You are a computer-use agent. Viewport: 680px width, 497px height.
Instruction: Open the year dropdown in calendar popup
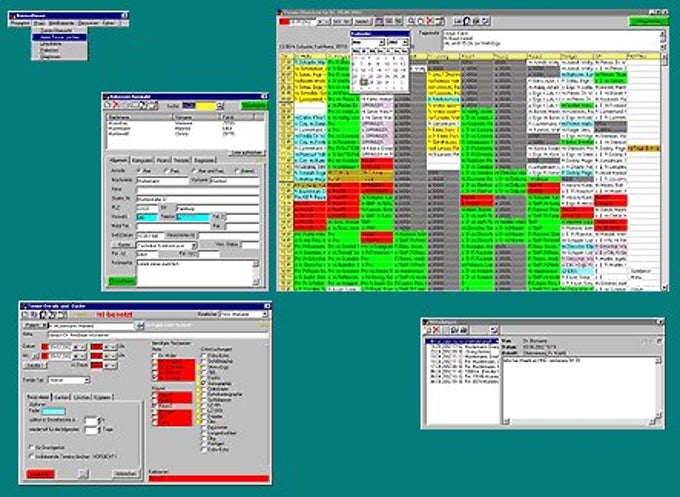coord(405,43)
